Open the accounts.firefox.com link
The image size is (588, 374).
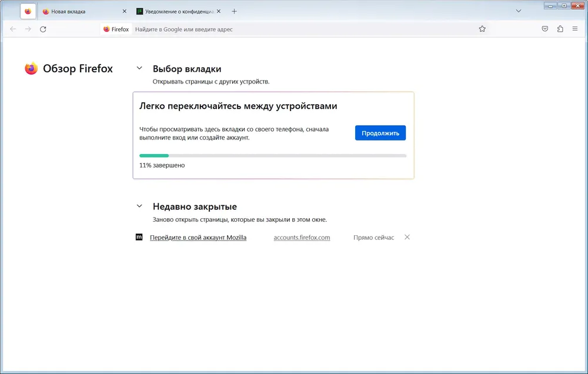pos(302,238)
